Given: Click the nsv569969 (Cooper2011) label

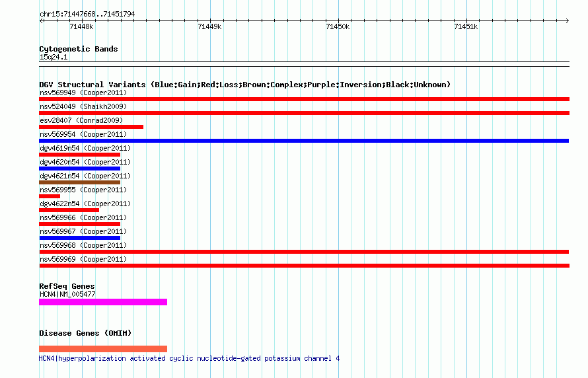Looking at the screenshot, I should (x=83, y=259).
